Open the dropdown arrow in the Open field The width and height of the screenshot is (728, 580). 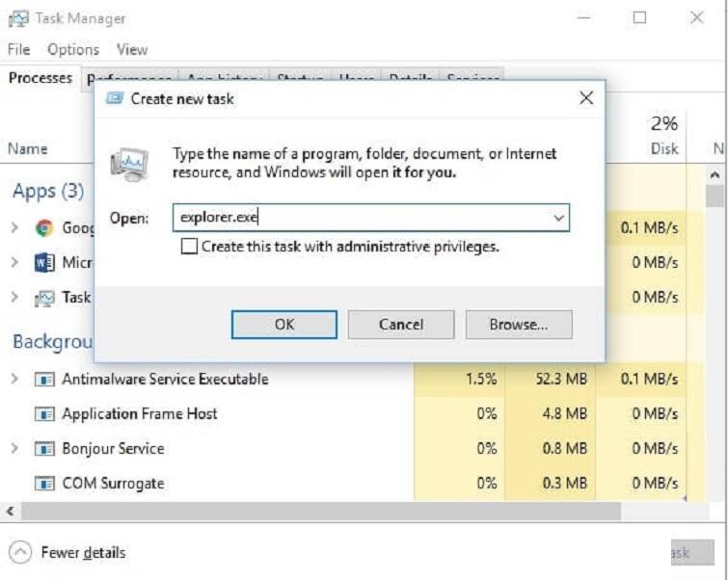[557, 218]
